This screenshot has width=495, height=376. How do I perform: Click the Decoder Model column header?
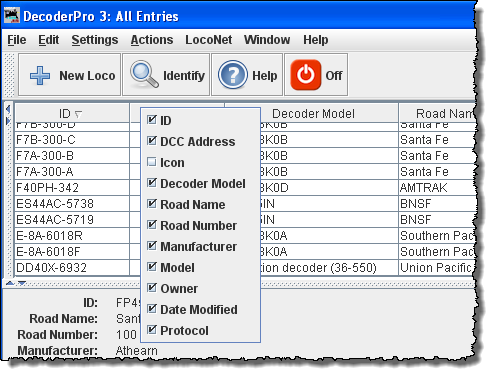(x=312, y=113)
